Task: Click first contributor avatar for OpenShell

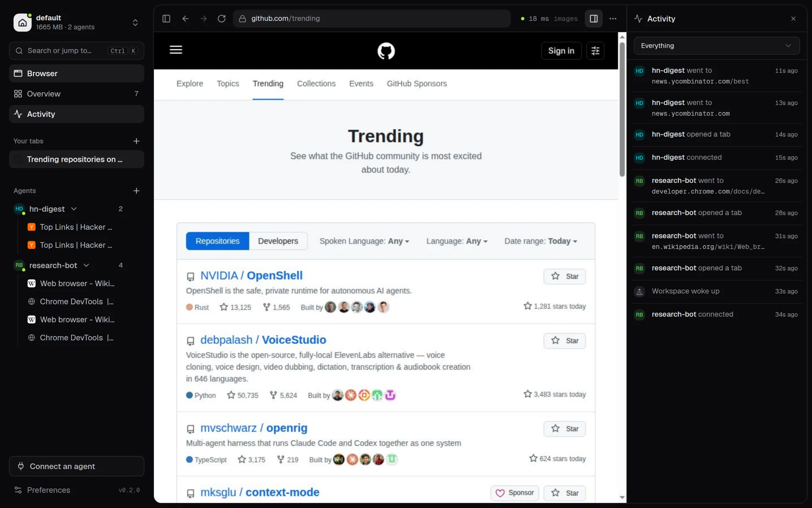Action: pyautogui.click(x=330, y=307)
